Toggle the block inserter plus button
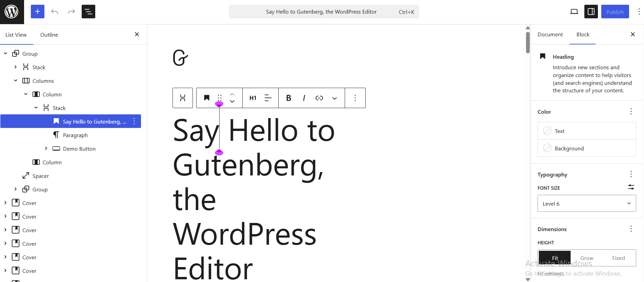This screenshot has width=644, height=282. pos(38,12)
